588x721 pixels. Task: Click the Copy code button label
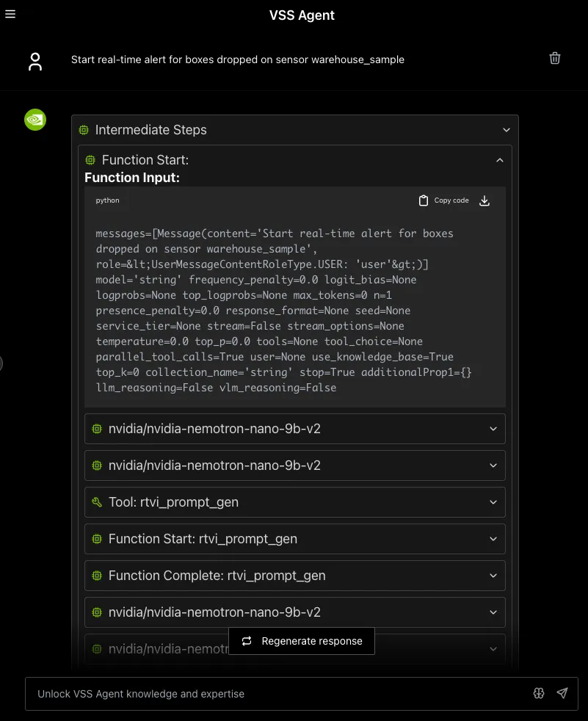451,200
